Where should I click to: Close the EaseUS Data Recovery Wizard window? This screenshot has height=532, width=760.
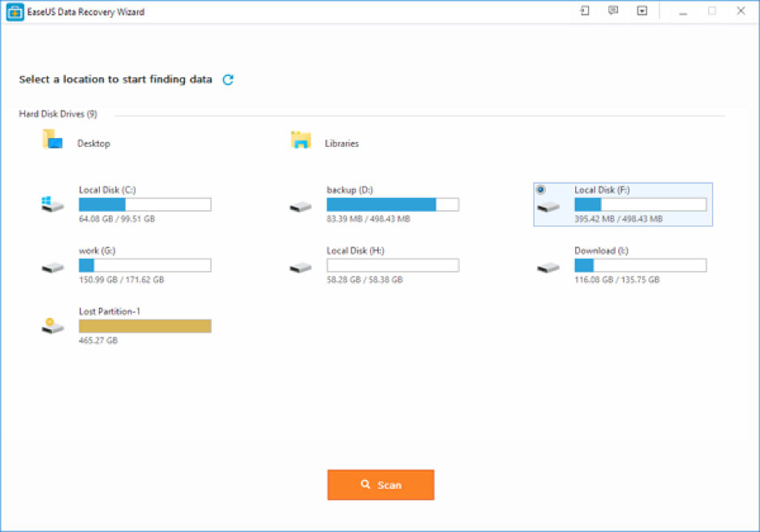tap(741, 11)
